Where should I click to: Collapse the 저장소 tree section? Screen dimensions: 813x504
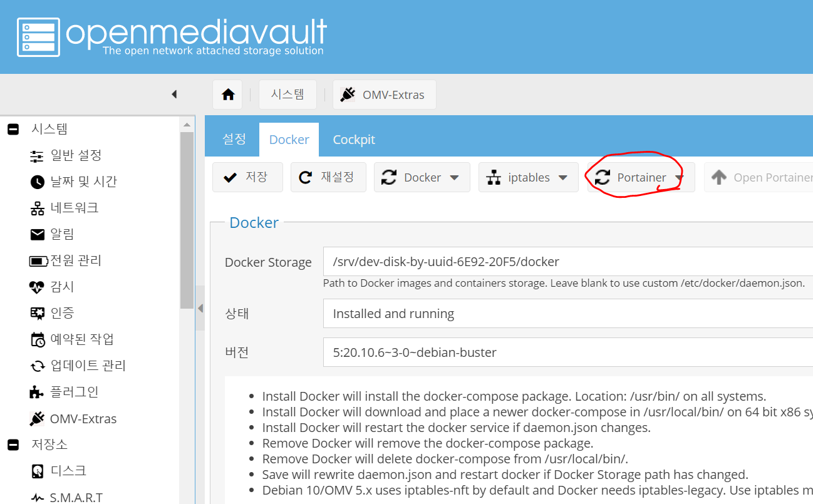pos(13,445)
